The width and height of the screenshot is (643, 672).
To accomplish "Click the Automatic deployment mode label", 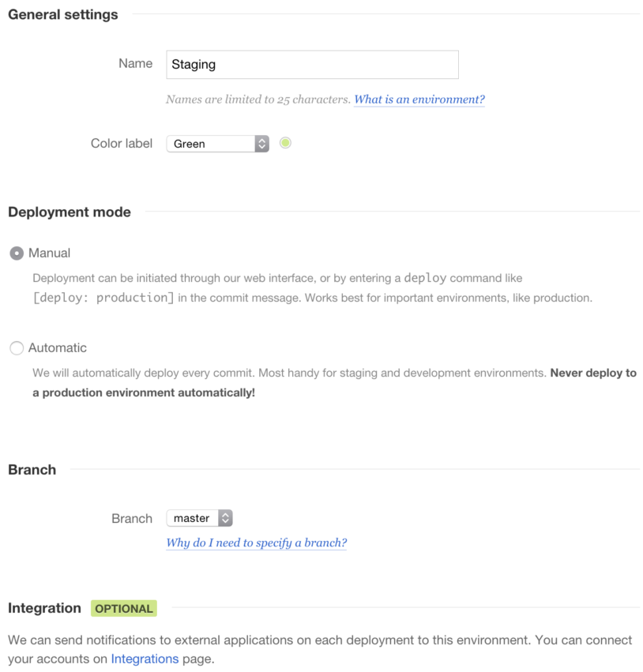I will coord(58,348).
